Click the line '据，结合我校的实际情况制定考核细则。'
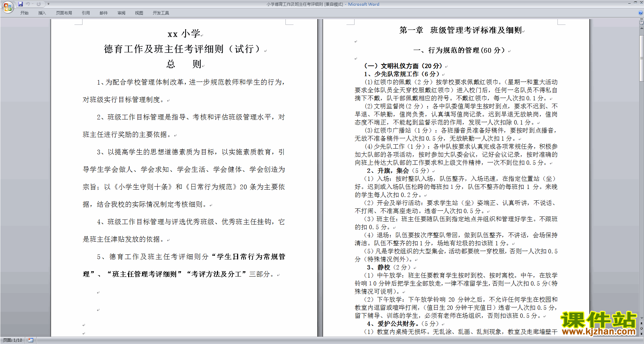Image resolution: width=644 pixels, height=344 pixels. click(x=145, y=204)
